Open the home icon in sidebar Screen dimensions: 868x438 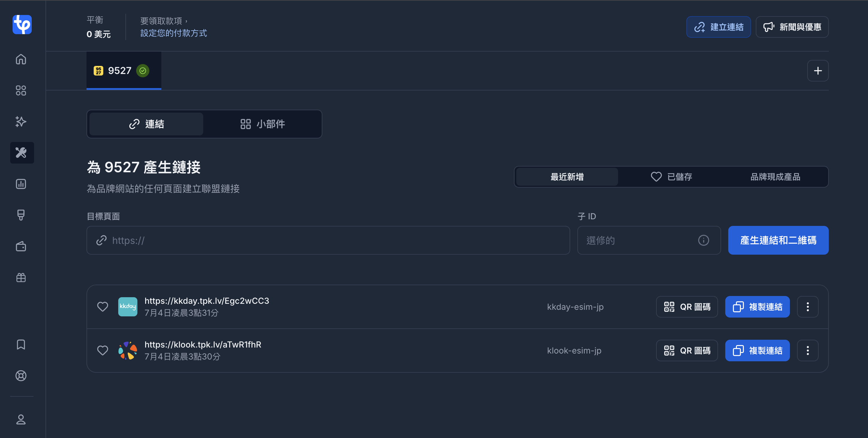pyautogui.click(x=21, y=59)
